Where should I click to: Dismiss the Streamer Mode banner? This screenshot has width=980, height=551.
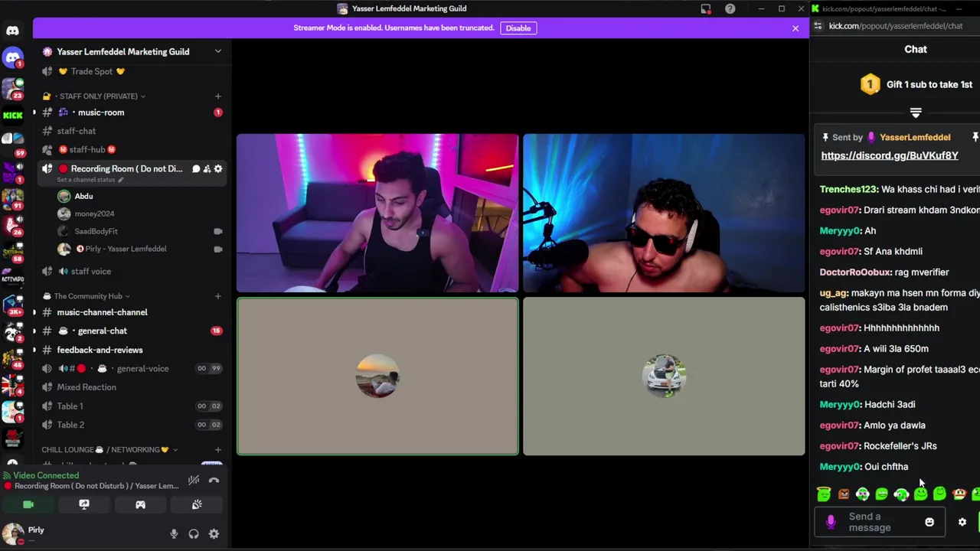click(795, 28)
